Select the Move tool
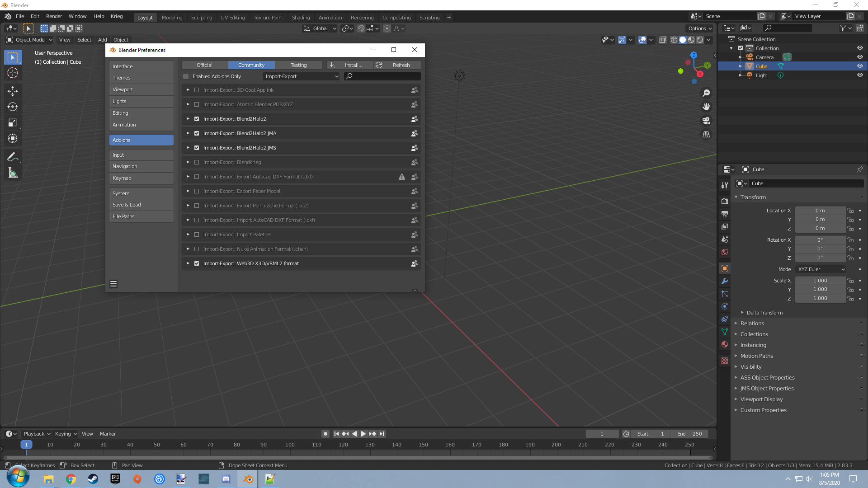 pos(13,91)
